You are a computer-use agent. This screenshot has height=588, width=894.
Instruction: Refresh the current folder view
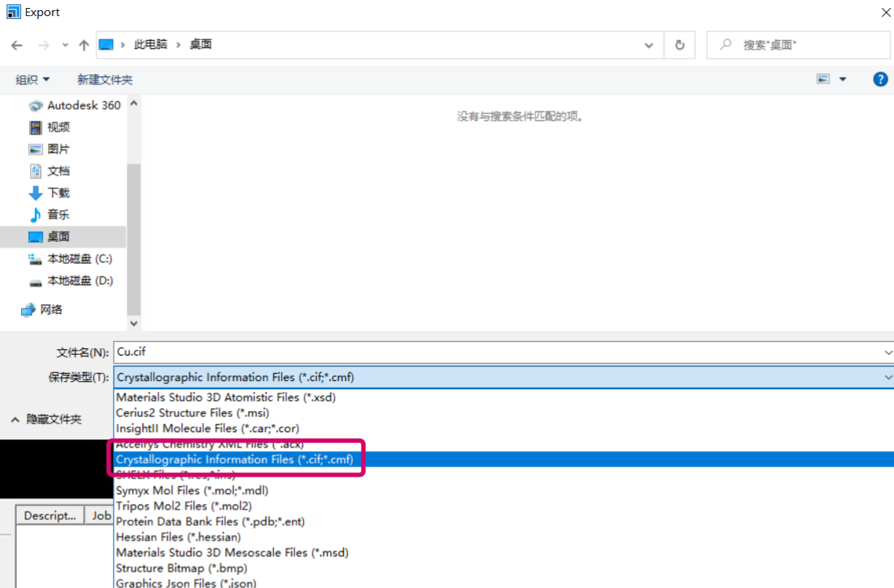(x=680, y=45)
